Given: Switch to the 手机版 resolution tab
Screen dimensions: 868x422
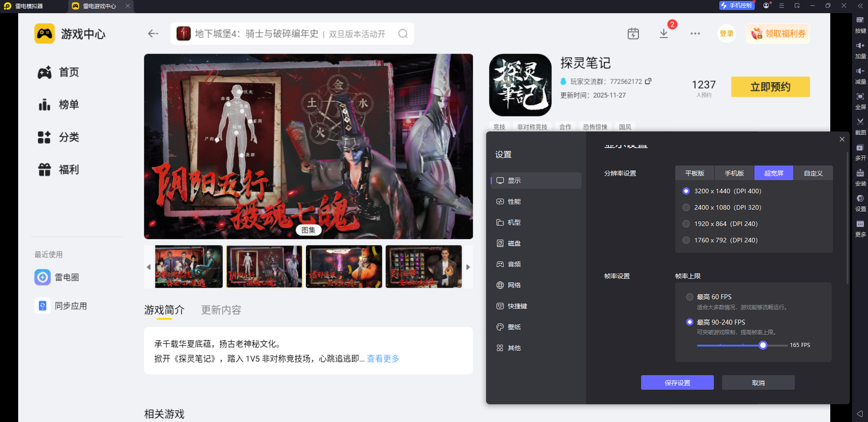Looking at the screenshot, I should click(x=734, y=173).
